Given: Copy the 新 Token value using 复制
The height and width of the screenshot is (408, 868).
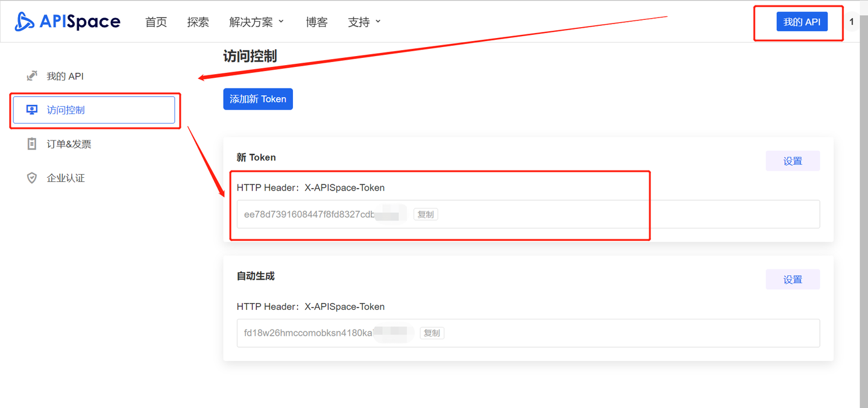Looking at the screenshot, I should click(x=425, y=214).
